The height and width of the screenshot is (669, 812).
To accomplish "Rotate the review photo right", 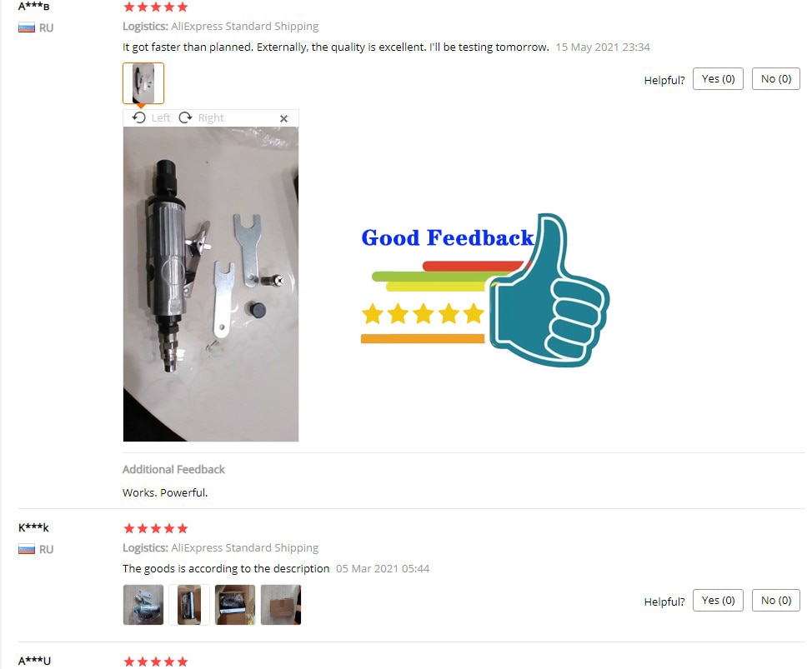I will tap(202, 118).
